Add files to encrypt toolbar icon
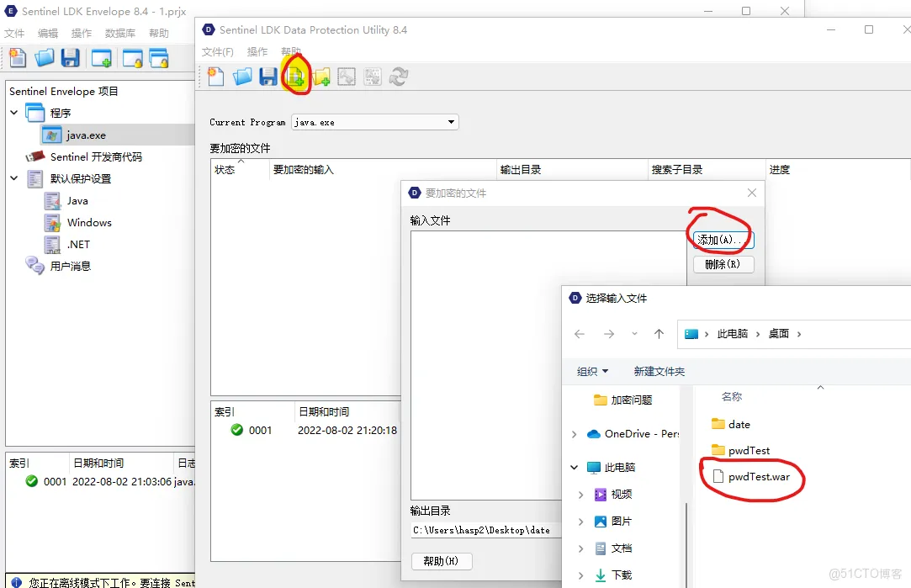Screen dimensions: 911x588 [x=296, y=76]
